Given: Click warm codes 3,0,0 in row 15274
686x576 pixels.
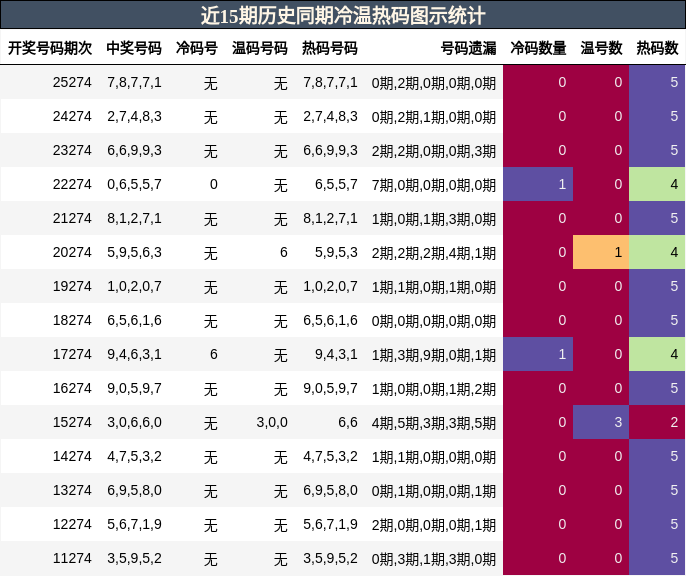Looking at the screenshot, I should [272, 422].
